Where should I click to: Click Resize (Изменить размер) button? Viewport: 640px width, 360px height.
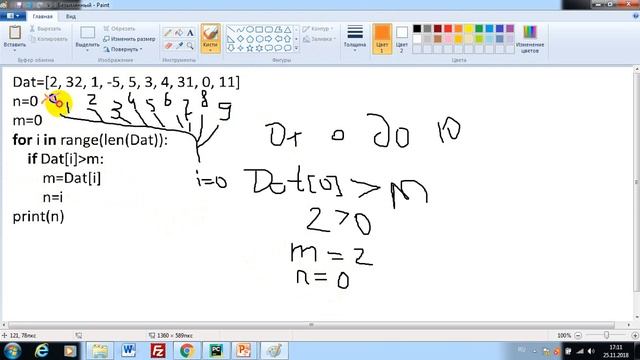click(x=129, y=39)
